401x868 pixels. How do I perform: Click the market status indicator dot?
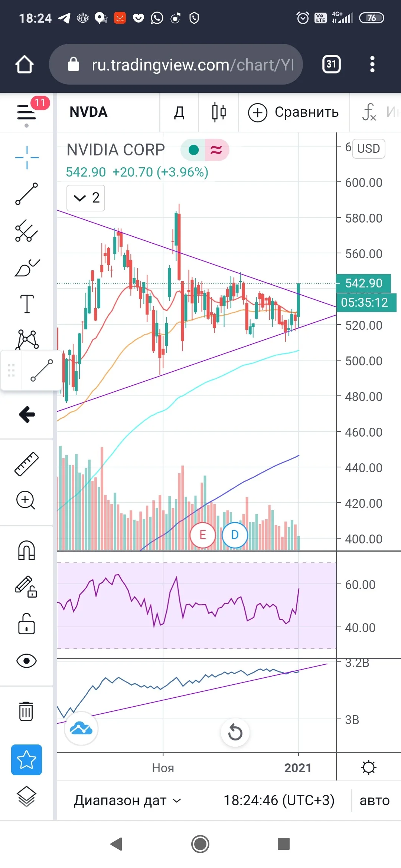193,150
